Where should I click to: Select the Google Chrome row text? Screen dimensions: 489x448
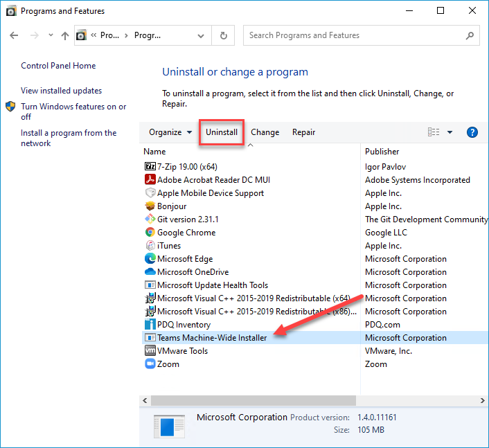[x=186, y=233]
